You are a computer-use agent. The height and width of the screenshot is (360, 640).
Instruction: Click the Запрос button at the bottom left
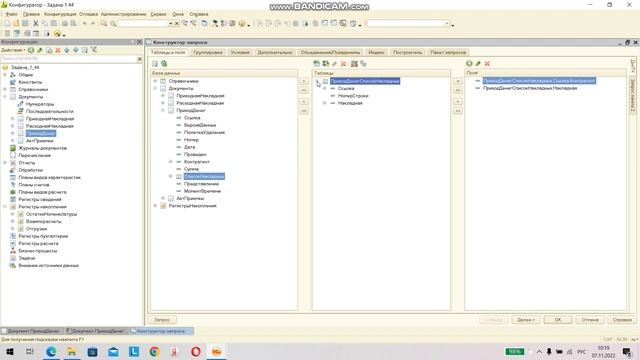(x=162, y=320)
